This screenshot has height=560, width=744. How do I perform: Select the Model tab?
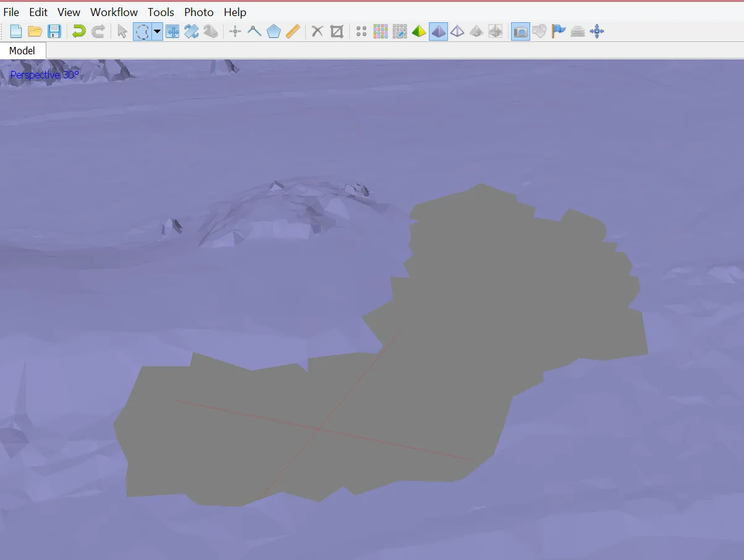click(x=22, y=51)
